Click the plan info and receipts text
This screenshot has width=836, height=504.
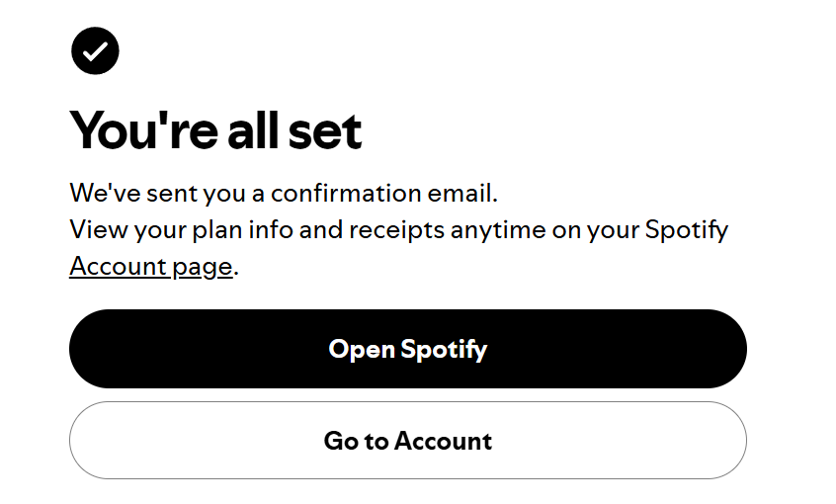coord(398,230)
